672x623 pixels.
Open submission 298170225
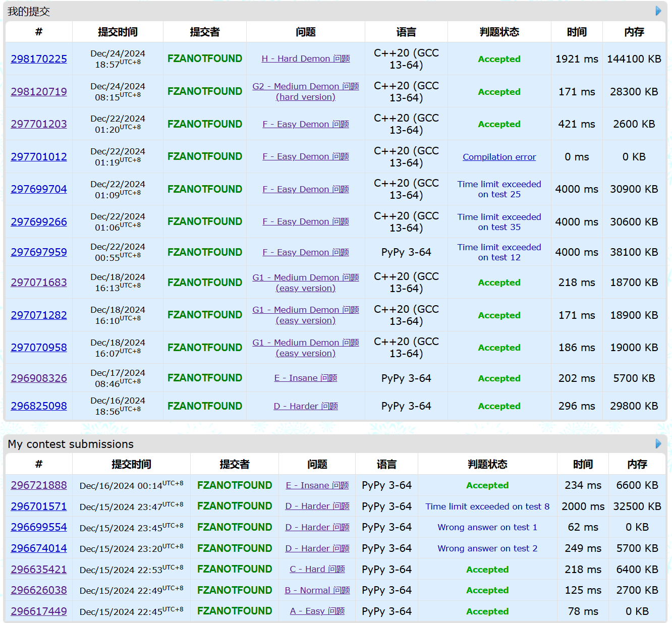click(x=39, y=59)
